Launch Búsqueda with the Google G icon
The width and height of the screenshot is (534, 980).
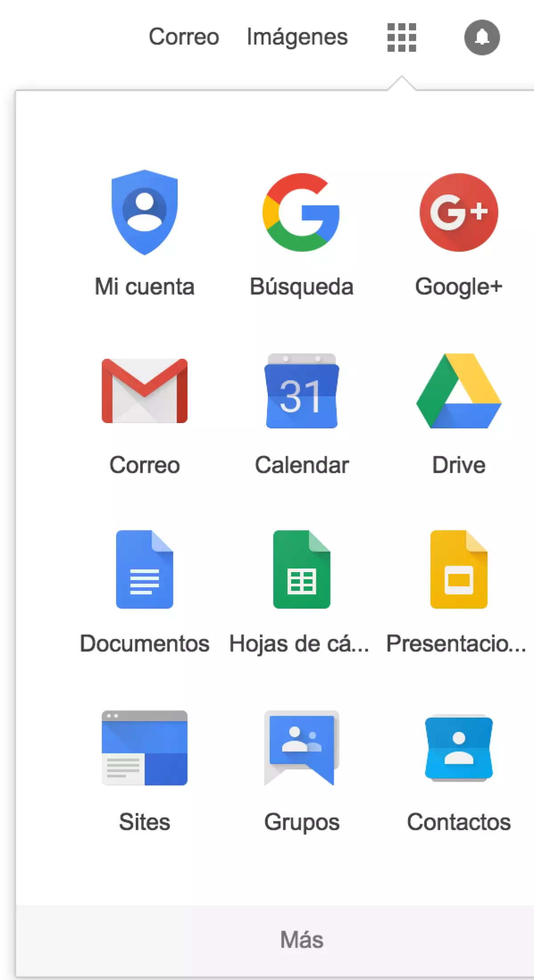click(301, 212)
